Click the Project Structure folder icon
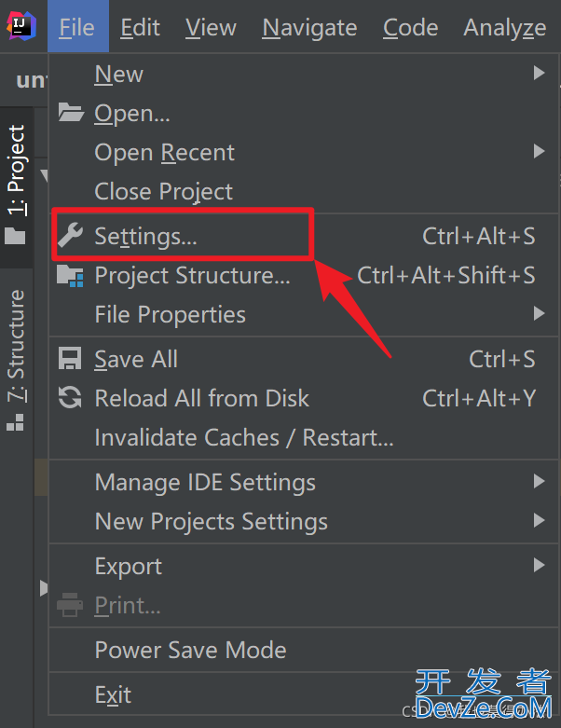The image size is (561, 728). 70,275
